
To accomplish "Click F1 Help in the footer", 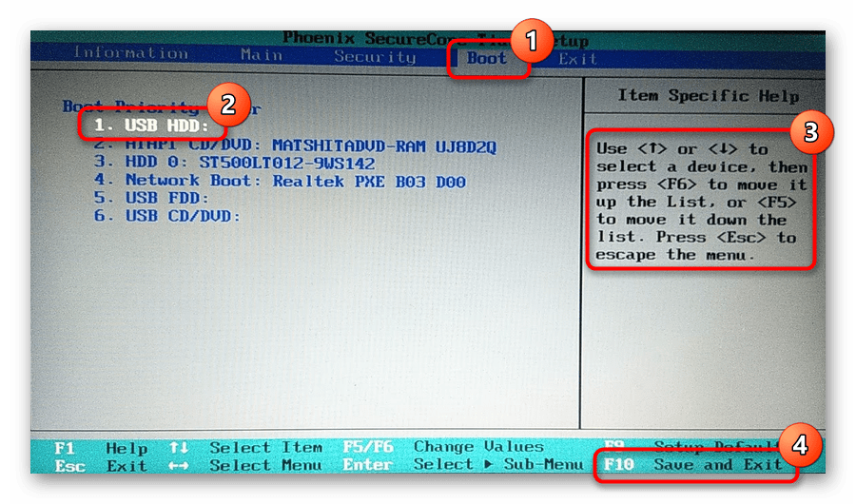I will click(101, 448).
